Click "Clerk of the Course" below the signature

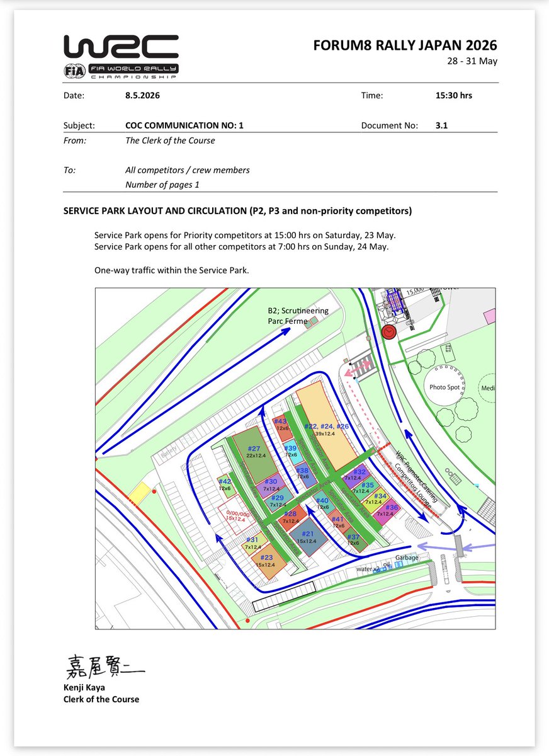click(x=101, y=699)
